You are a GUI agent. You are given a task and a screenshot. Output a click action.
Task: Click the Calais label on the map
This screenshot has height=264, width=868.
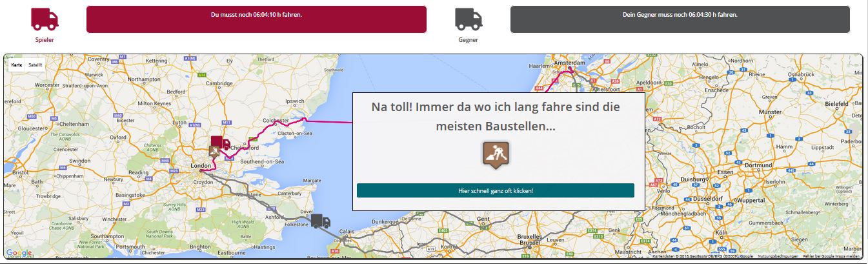(347, 232)
